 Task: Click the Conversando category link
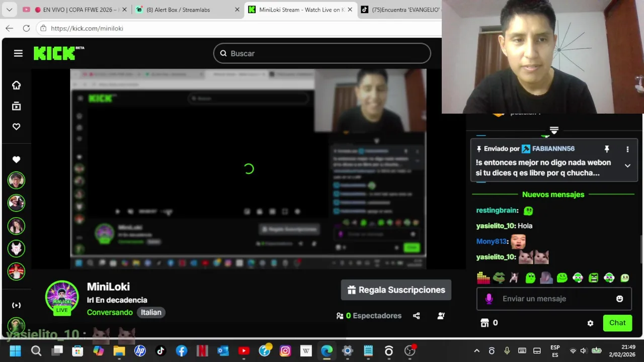point(110,312)
